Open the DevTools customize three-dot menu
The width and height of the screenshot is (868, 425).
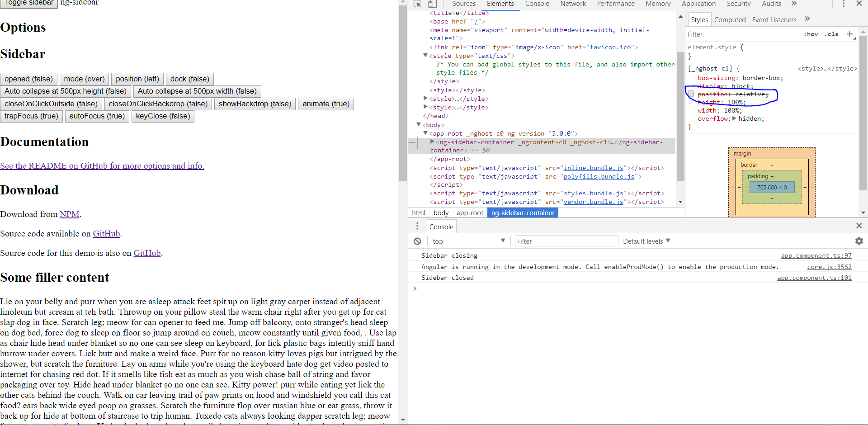[843, 4]
